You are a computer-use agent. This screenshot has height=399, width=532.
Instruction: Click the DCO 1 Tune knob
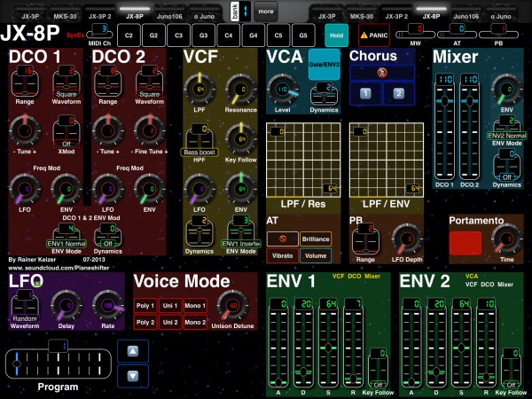point(25,130)
